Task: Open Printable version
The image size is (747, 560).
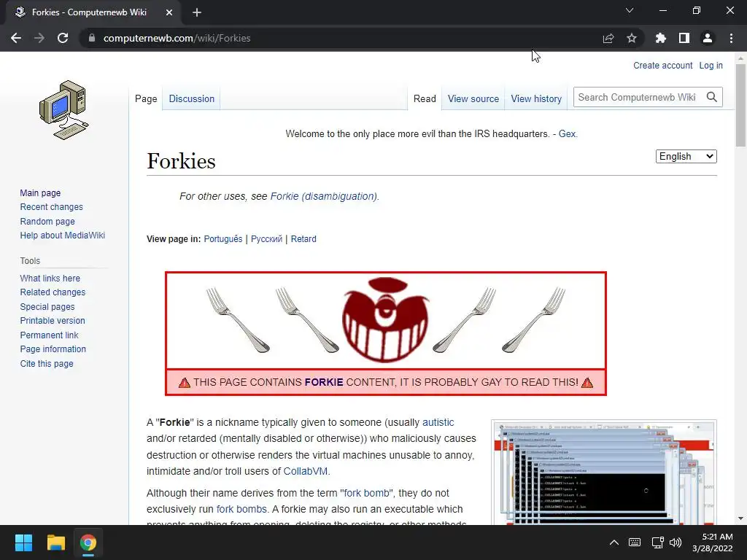Action: [x=53, y=321]
